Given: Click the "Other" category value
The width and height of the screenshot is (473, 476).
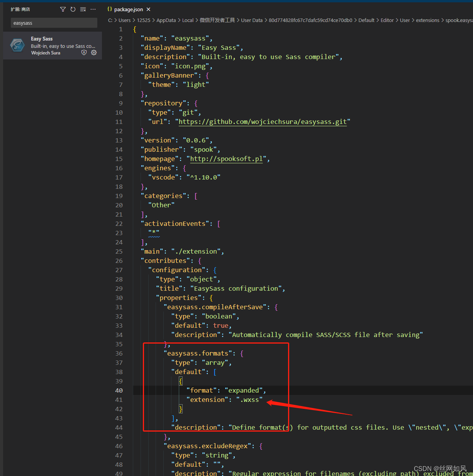Looking at the screenshot, I should coord(161,205).
